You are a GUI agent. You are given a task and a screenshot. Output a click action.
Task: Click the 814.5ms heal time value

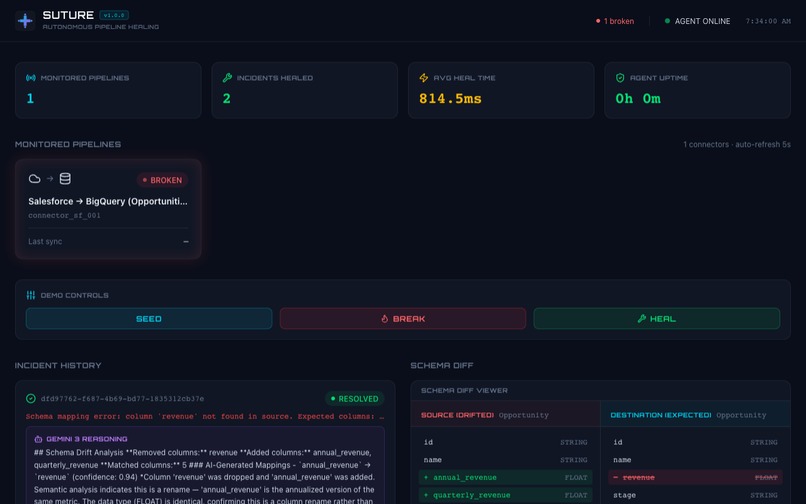(x=450, y=99)
